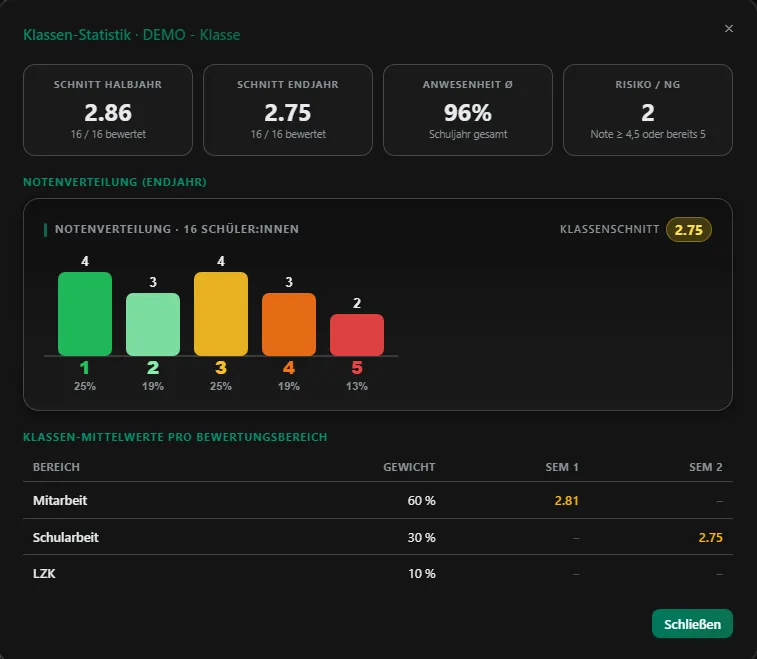Click the 'Schuljahr gesamt' subtitle
Image resolution: width=757 pixels, height=659 pixels.
[468, 134]
